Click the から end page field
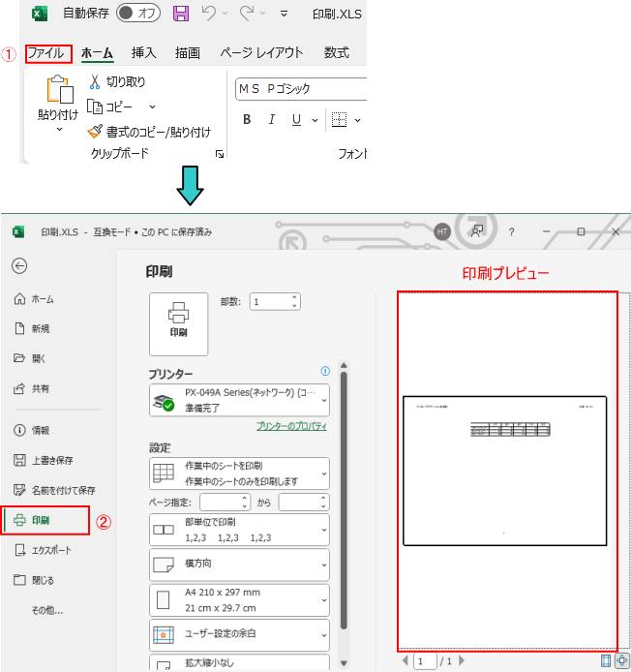This screenshot has width=631, height=672. click(304, 502)
